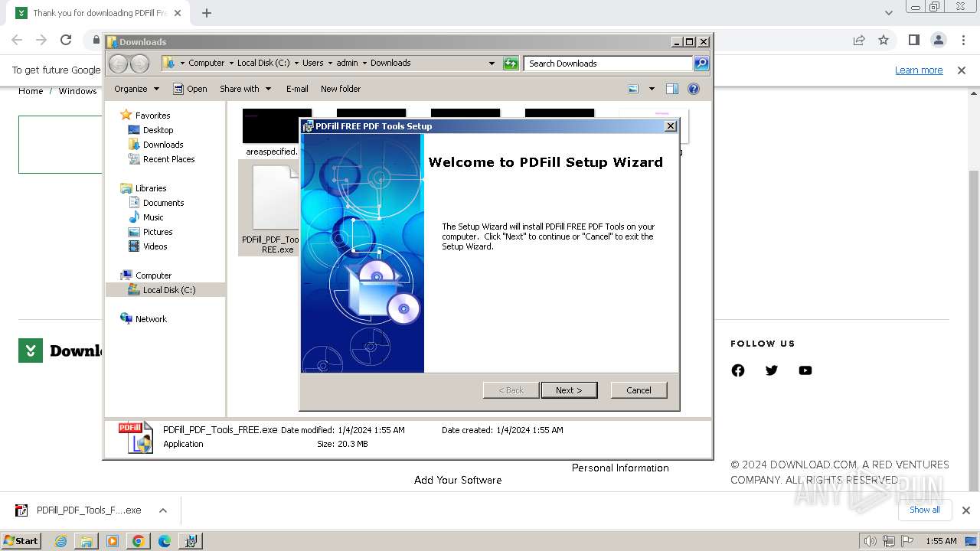The width and height of the screenshot is (980, 551).
Task: Open a new Chrome tab
Action: [x=207, y=13]
